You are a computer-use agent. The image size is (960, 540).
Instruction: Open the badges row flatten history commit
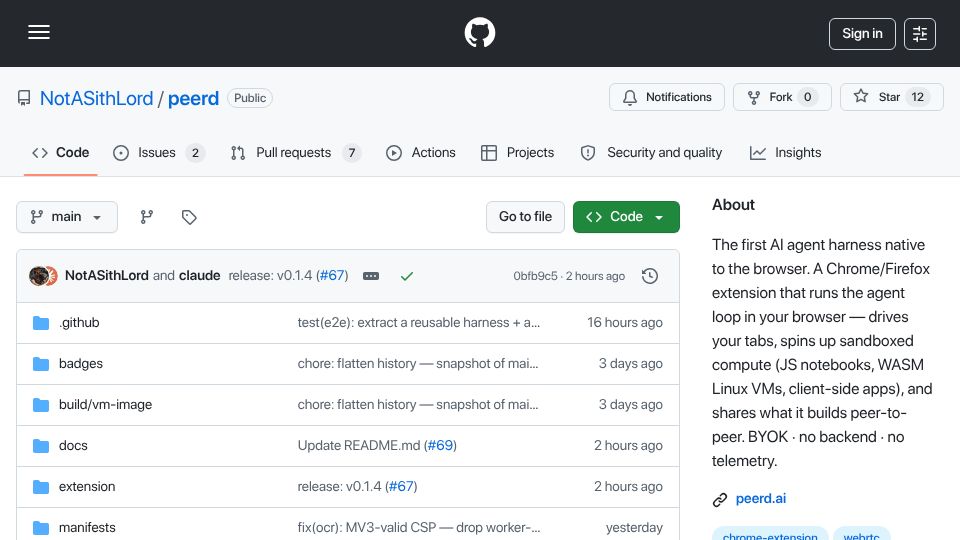point(418,364)
